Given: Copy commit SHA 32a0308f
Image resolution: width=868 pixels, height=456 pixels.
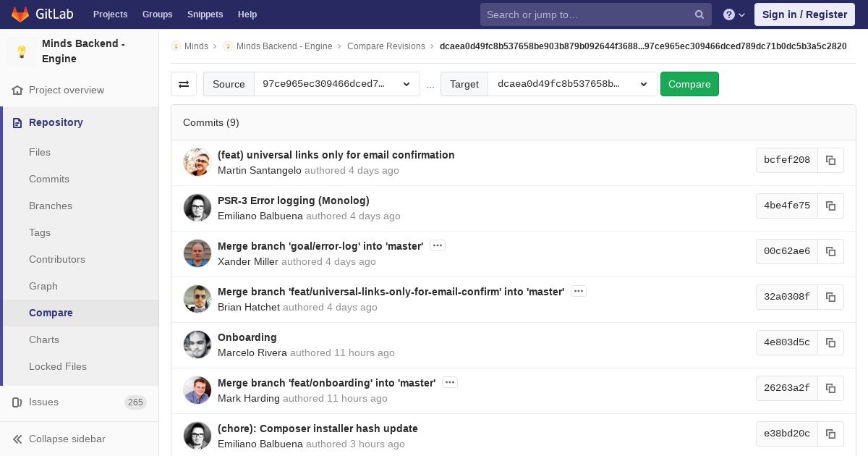Looking at the screenshot, I should 830,297.
